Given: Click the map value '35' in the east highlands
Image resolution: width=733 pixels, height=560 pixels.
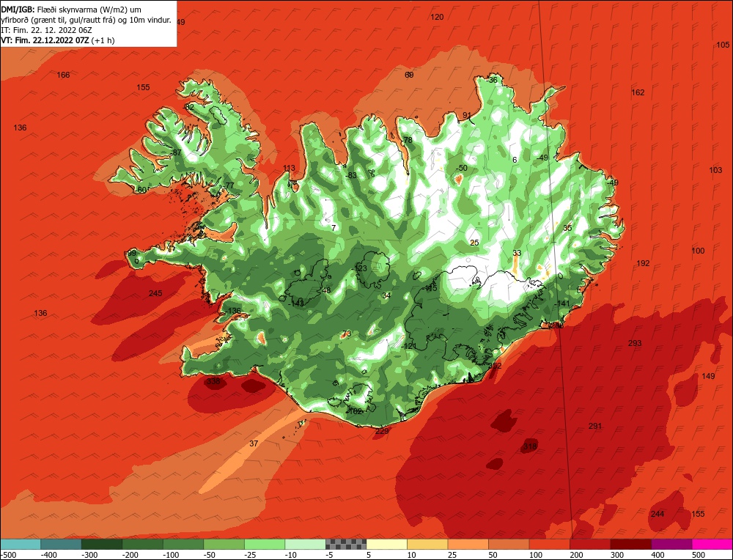Looking at the screenshot, I should [x=567, y=228].
